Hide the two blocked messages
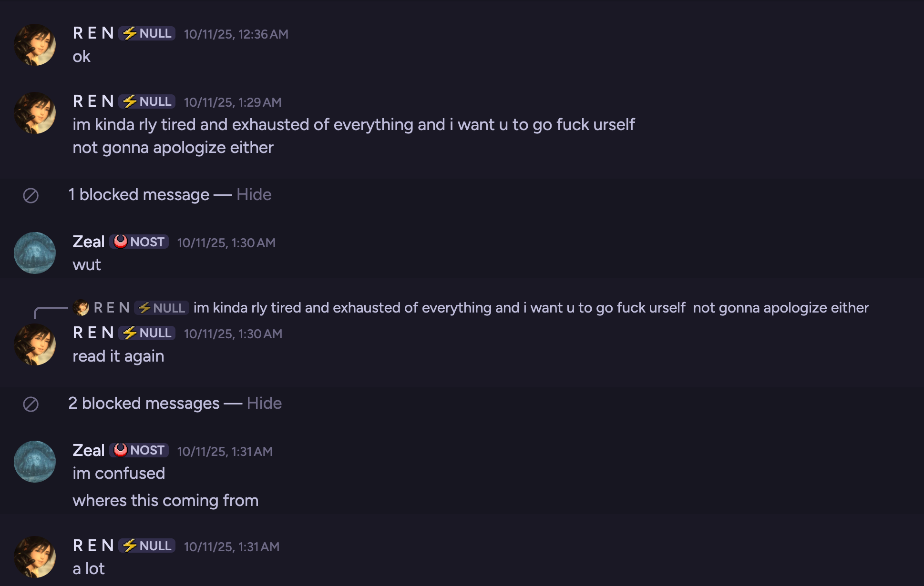924x586 pixels. 264,403
